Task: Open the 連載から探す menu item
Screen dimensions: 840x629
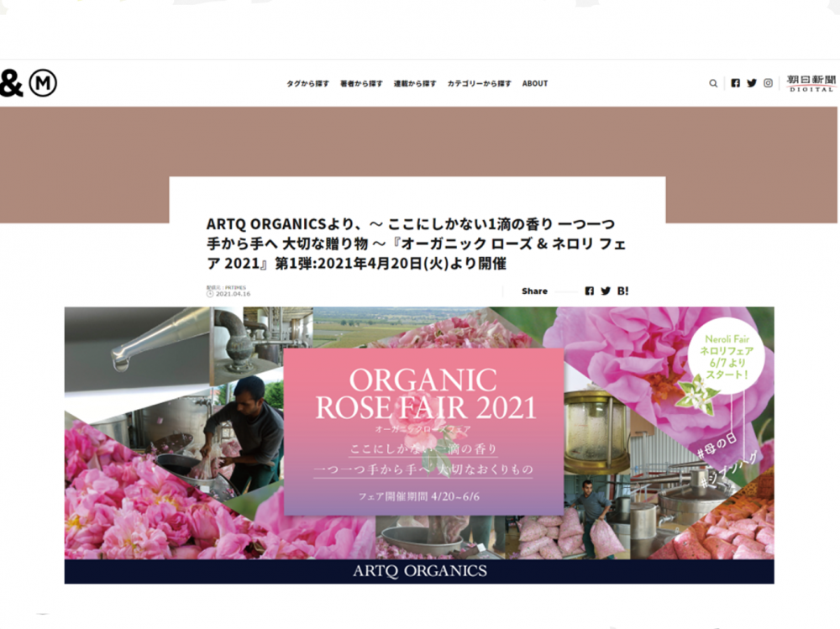Action: click(415, 84)
